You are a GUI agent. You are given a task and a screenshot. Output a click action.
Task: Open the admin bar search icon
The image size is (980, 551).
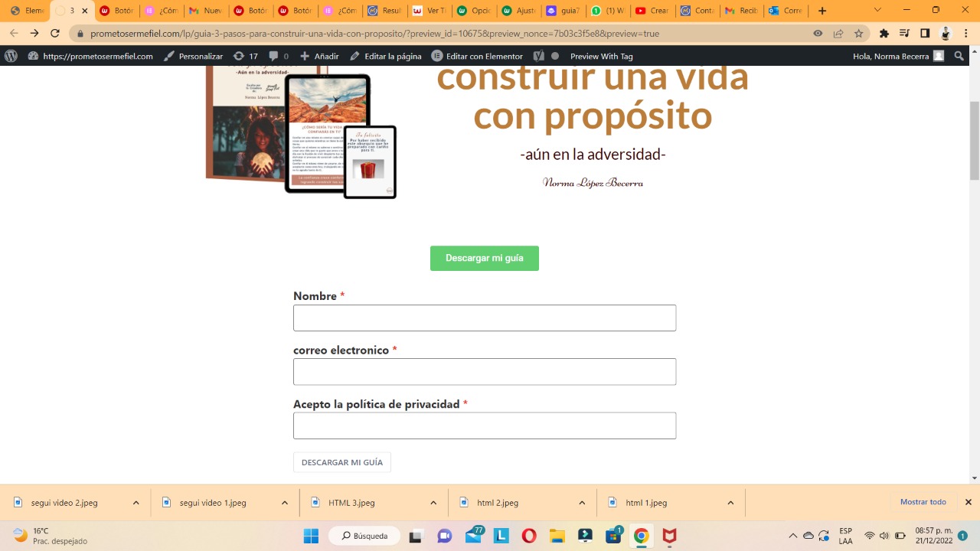pos(959,56)
